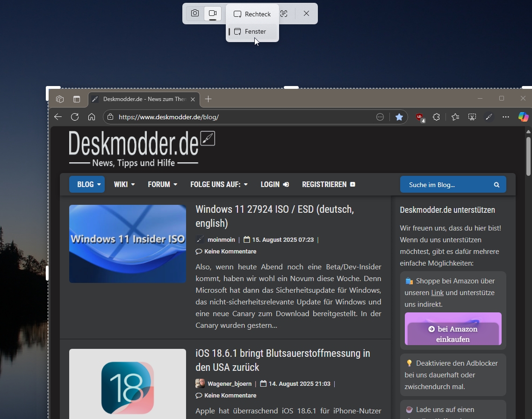
Task: Click the scrollbar up arrow
Action: (x=528, y=131)
